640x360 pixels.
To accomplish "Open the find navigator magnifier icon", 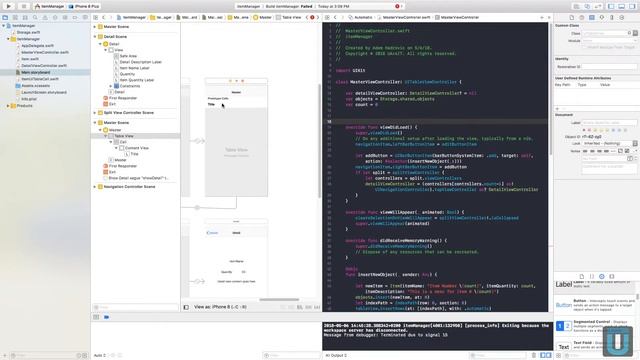I will pos(35,18).
